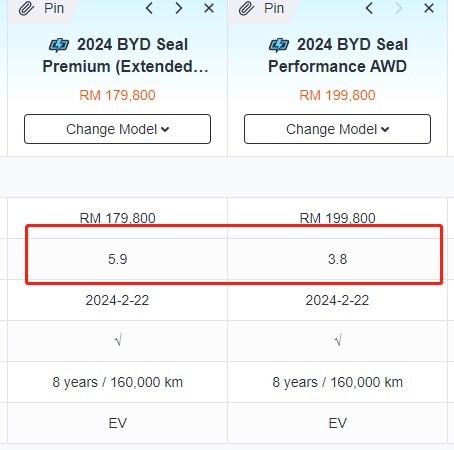The height and width of the screenshot is (450, 454).
Task: Click the EV badge icon beside Seal Performance
Action: click(x=279, y=45)
